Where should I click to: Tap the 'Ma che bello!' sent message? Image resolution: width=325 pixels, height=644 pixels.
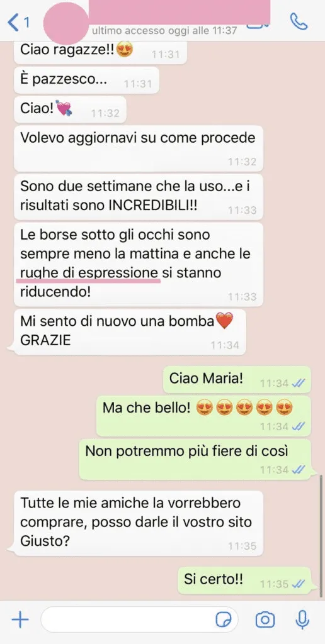(203, 416)
